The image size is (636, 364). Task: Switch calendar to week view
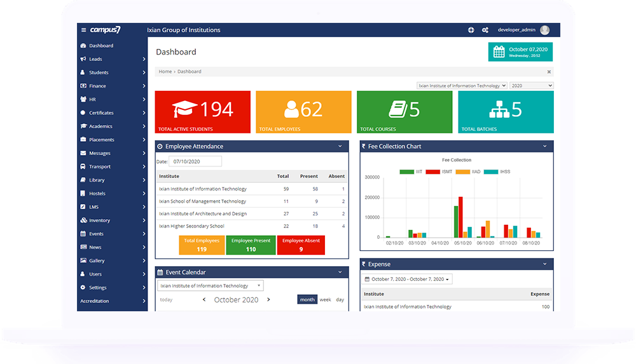325,300
